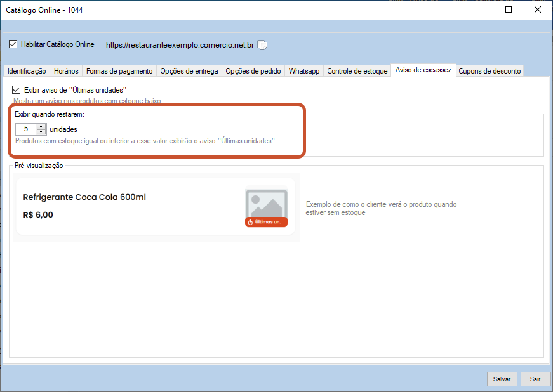This screenshot has height=392, width=553.
Task: Switch to the Horários tab
Action: [66, 71]
